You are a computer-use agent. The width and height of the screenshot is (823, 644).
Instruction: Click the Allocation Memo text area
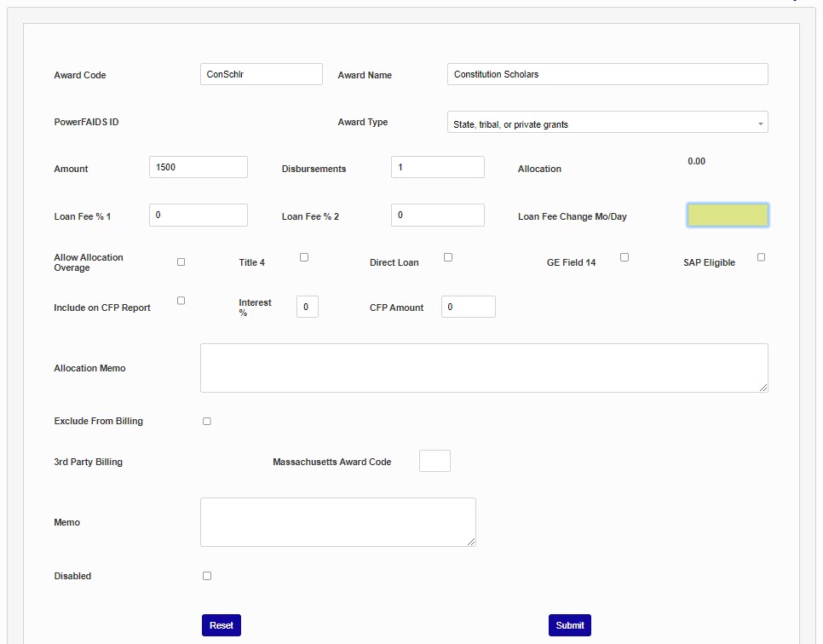483,368
